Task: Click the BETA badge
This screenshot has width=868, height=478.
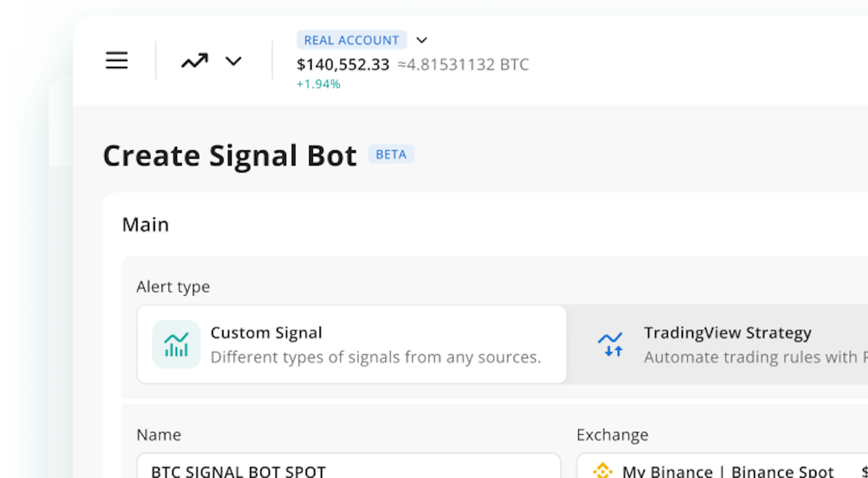Action: 391,155
